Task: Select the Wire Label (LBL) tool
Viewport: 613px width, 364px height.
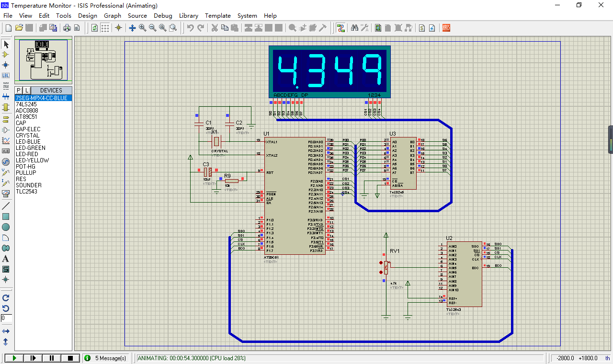Action: (x=6, y=75)
